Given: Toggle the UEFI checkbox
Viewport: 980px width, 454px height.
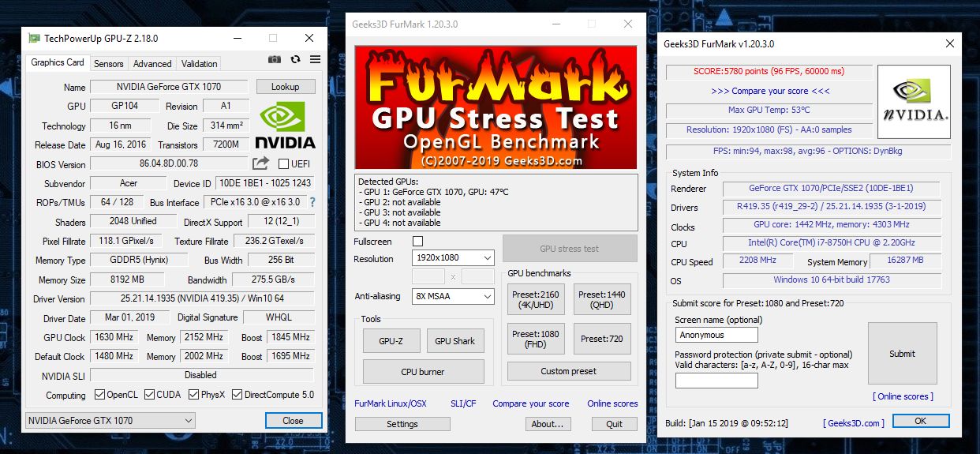Looking at the screenshot, I should point(284,164).
